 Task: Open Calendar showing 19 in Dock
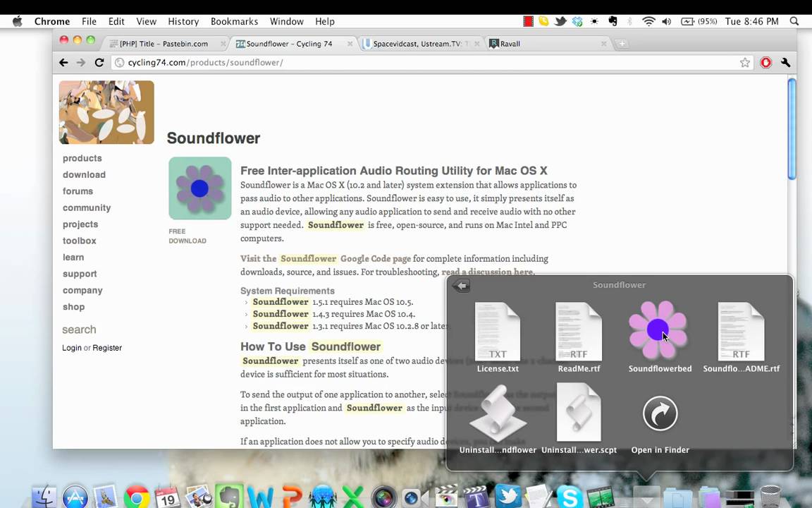[x=167, y=497]
